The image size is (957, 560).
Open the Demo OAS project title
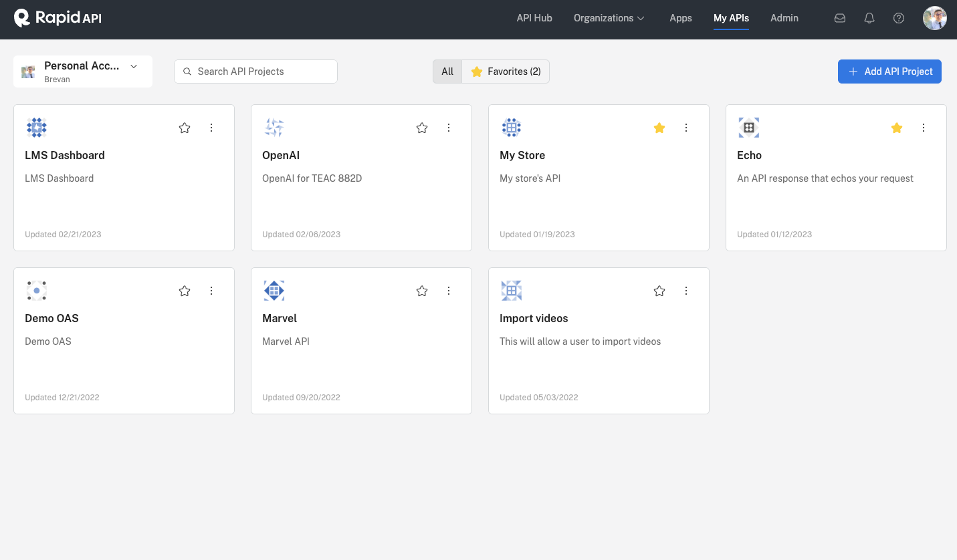click(51, 318)
